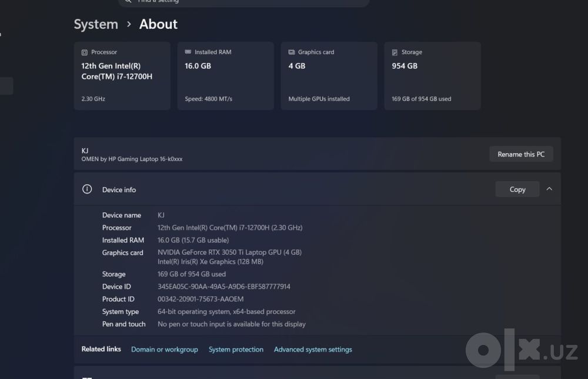Viewport: 588px width, 379px height.
Task: Collapse the Device info section chevron
Action: pos(549,189)
